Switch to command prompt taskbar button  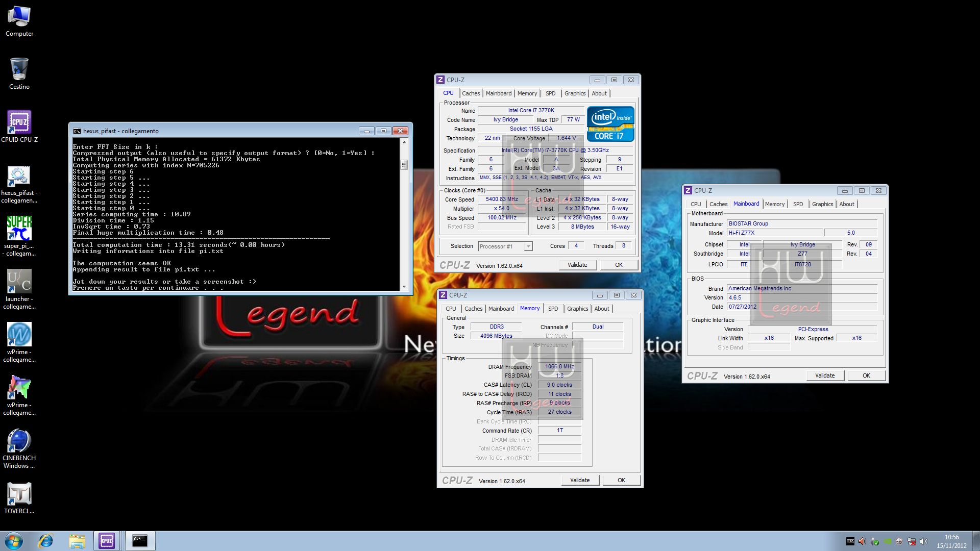point(139,541)
